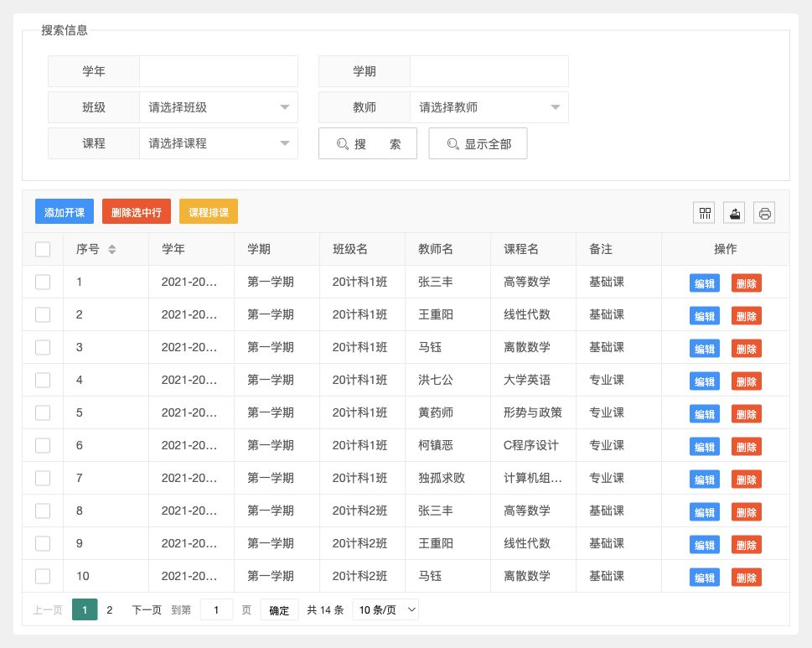Check the checkbox for row 1

click(x=43, y=282)
